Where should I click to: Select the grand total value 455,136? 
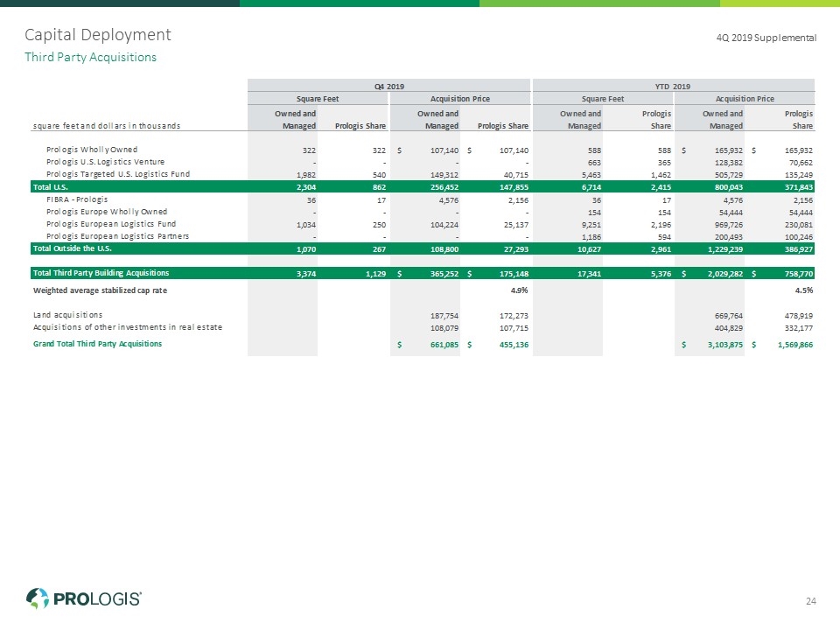click(514, 345)
